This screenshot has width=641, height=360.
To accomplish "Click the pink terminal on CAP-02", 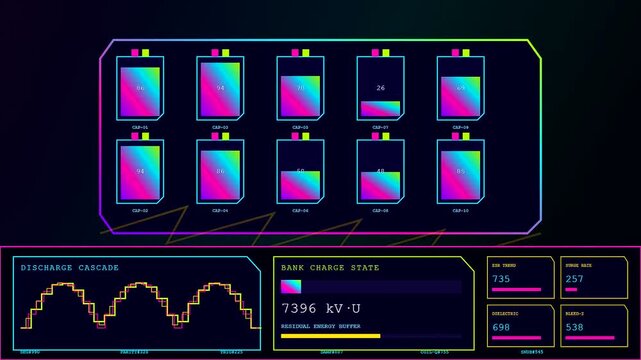I will click(135, 136).
